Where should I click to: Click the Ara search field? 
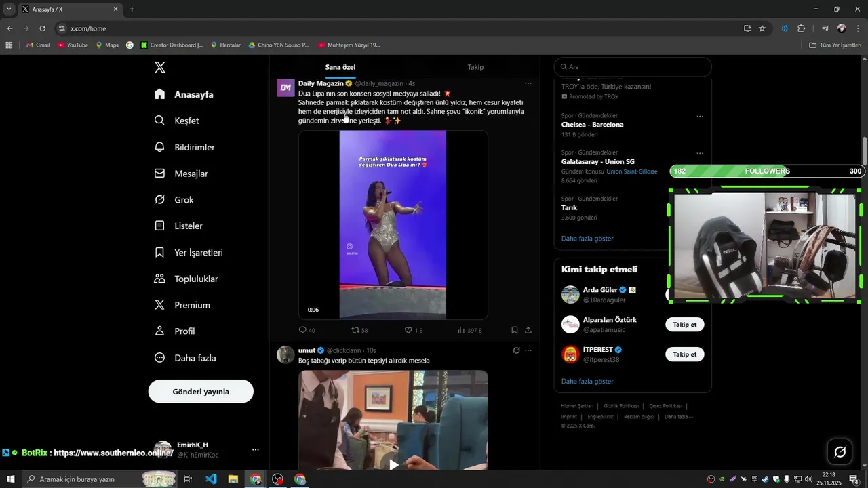(633, 67)
